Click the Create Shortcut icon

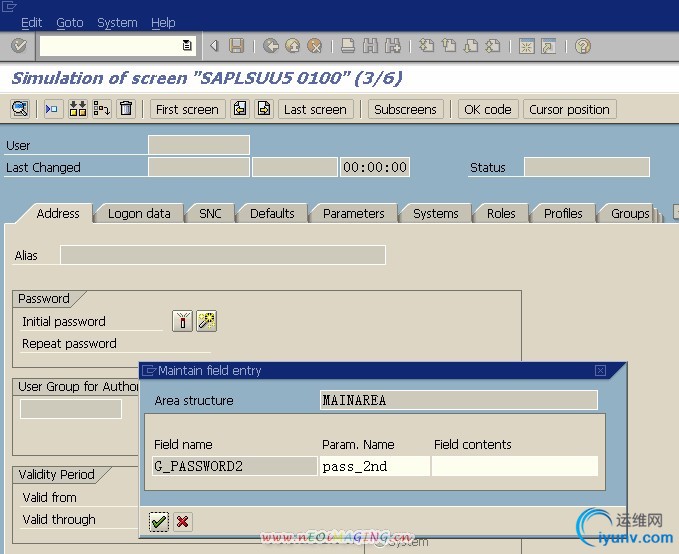(x=549, y=46)
